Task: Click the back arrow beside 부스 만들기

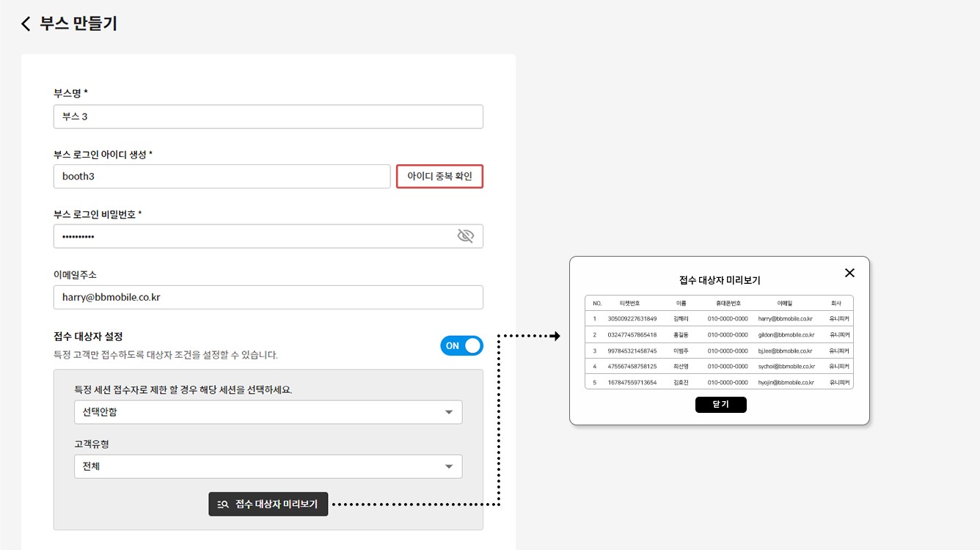Action: [x=26, y=24]
